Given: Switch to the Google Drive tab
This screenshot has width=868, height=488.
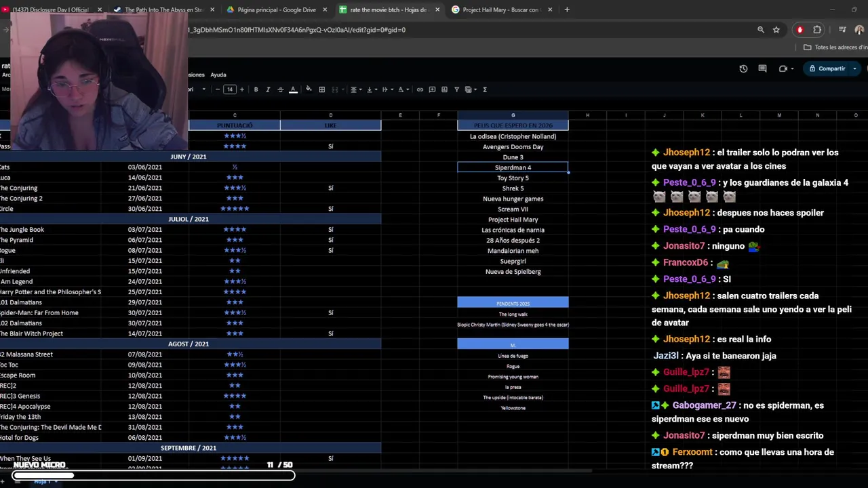Looking at the screenshot, I should coord(275,9).
